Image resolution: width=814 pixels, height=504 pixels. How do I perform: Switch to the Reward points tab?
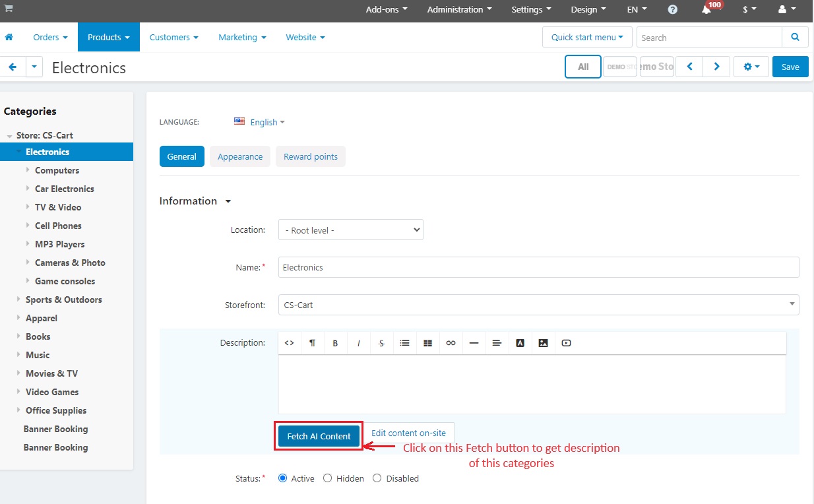311,156
